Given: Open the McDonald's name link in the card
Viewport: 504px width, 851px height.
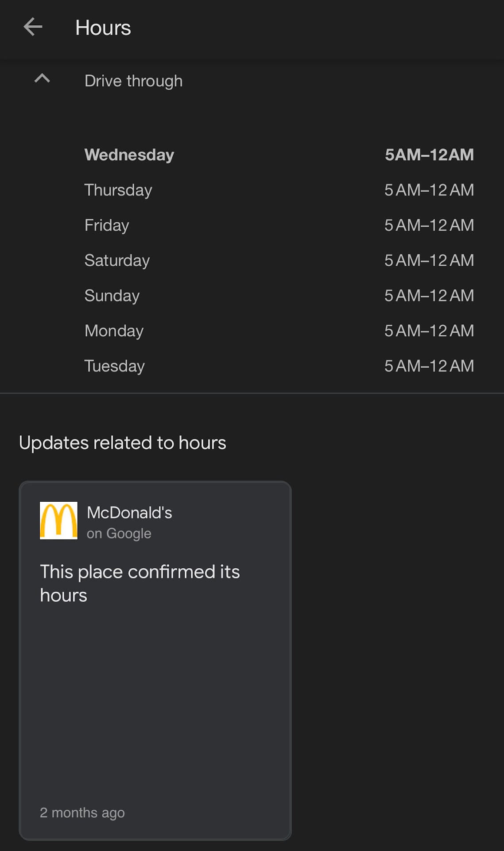Looking at the screenshot, I should (x=129, y=513).
